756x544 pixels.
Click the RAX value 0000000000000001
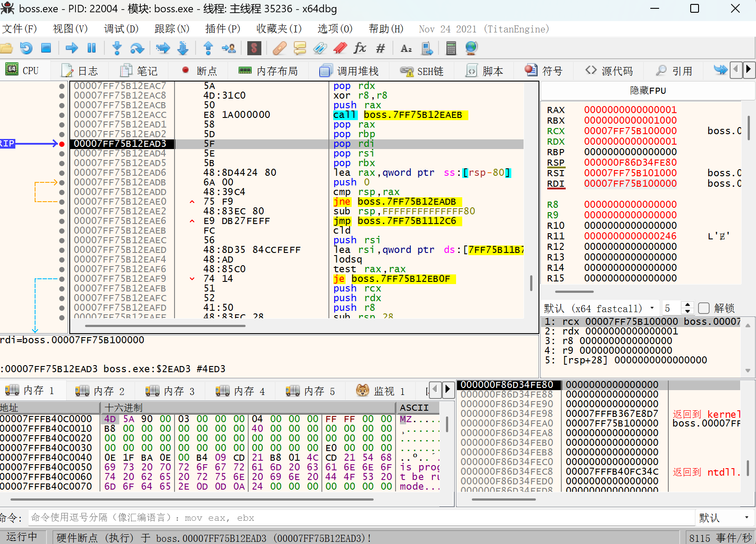630,110
